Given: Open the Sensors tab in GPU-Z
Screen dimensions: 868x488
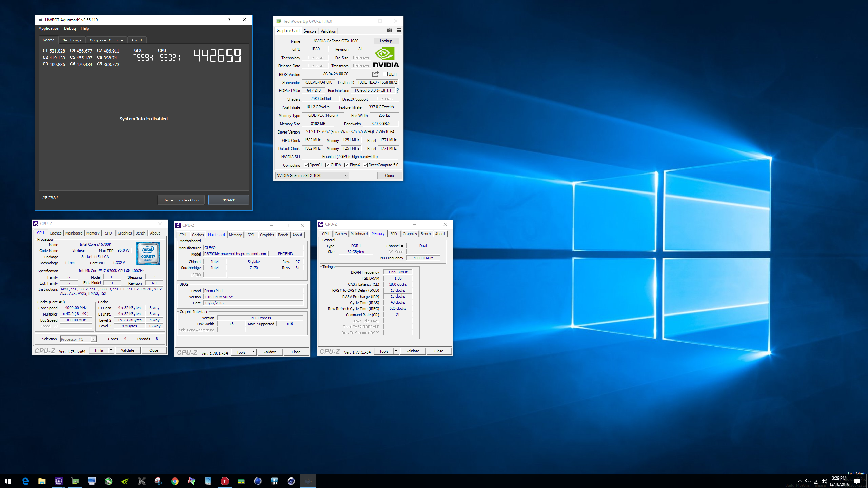Looking at the screenshot, I should point(310,31).
